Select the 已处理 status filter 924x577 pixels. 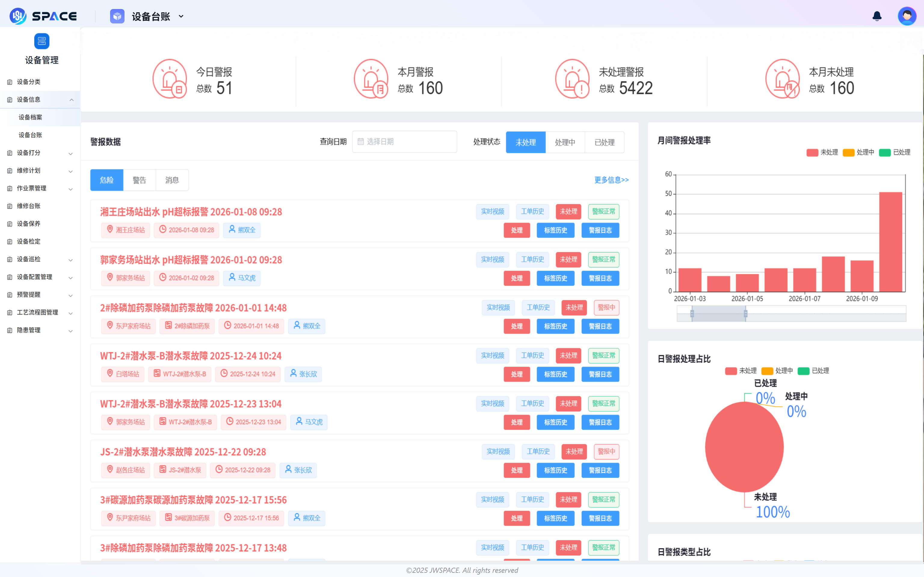pos(604,142)
